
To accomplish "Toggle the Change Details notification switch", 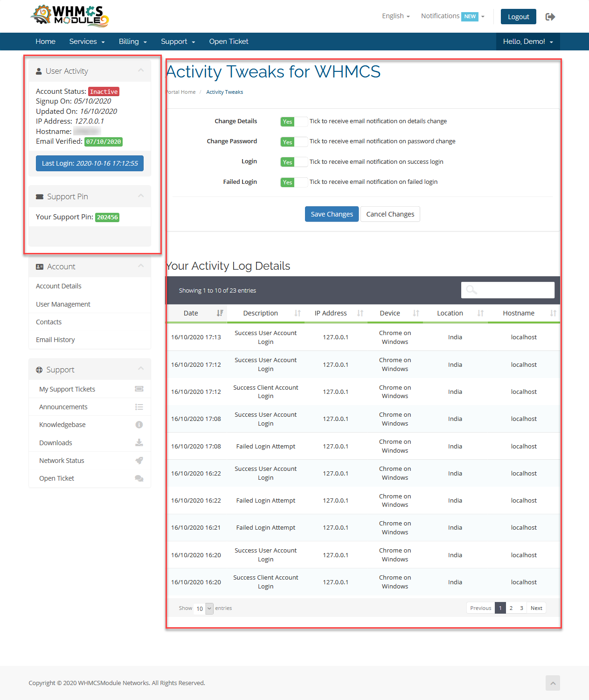I will (294, 122).
